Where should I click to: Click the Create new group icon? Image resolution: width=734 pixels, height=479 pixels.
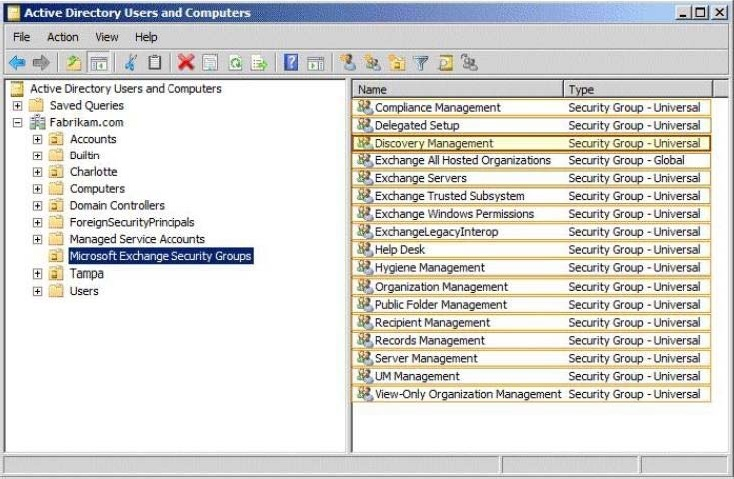(373, 62)
